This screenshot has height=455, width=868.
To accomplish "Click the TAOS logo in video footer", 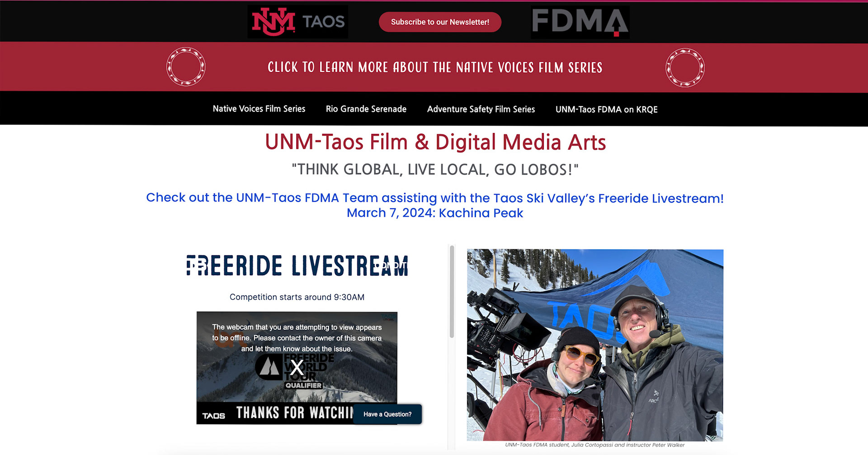I will pos(213,416).
